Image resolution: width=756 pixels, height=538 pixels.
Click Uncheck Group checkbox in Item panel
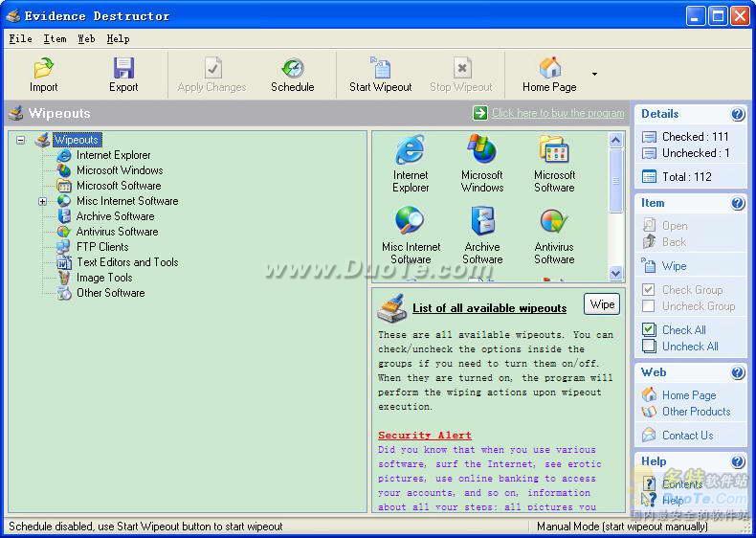[649, 306]
